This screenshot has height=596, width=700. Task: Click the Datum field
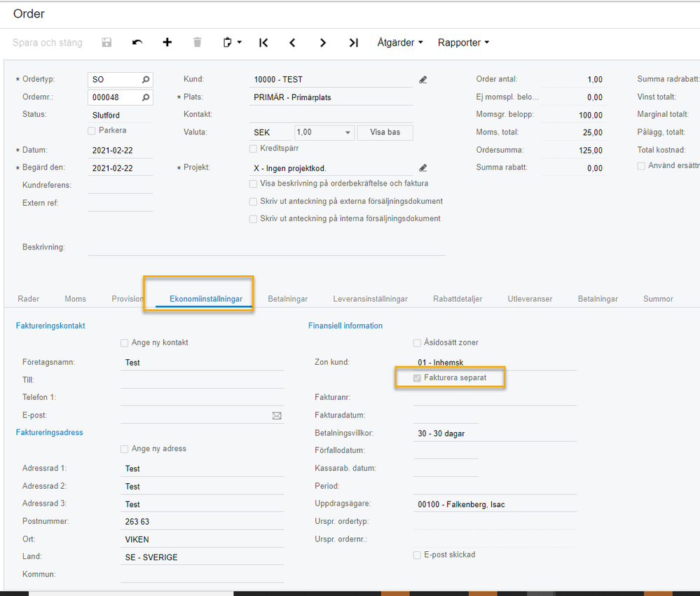[120, 151]
